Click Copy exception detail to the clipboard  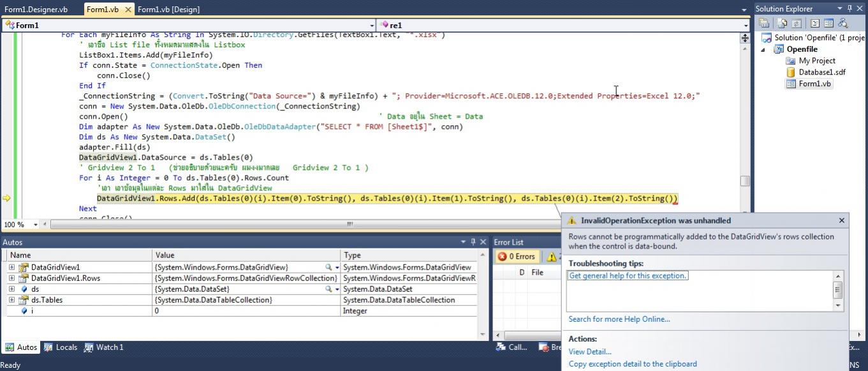tap(633, 364)
